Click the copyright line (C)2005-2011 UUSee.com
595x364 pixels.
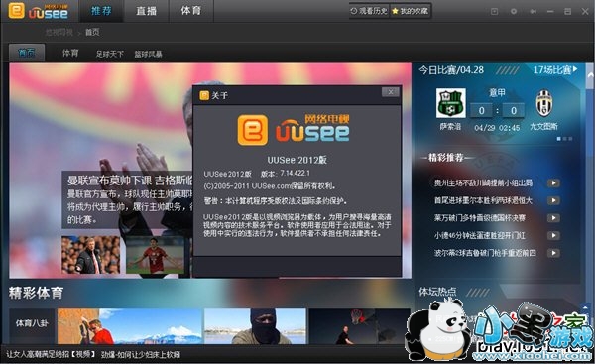click(270, 186)
